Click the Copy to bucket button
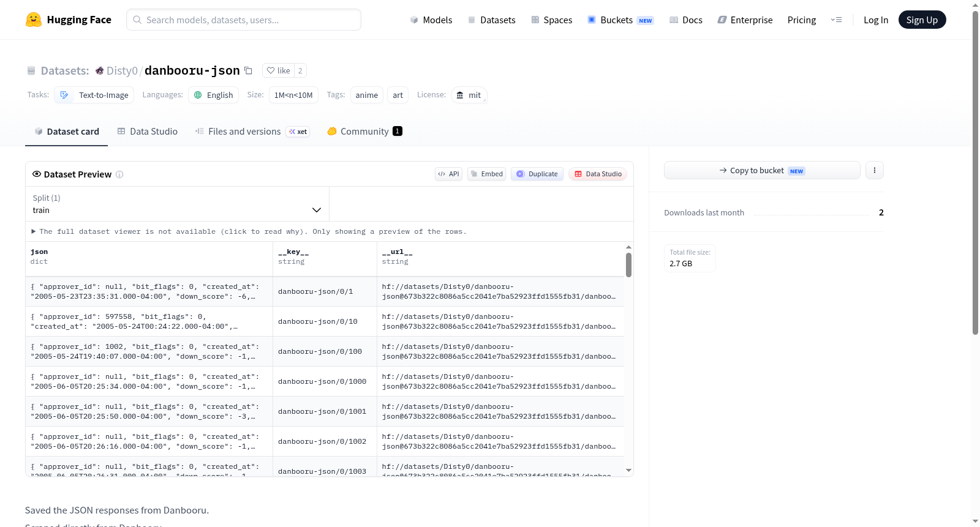The width and height of the screenshot is (980, 527). tap(762, 170)
